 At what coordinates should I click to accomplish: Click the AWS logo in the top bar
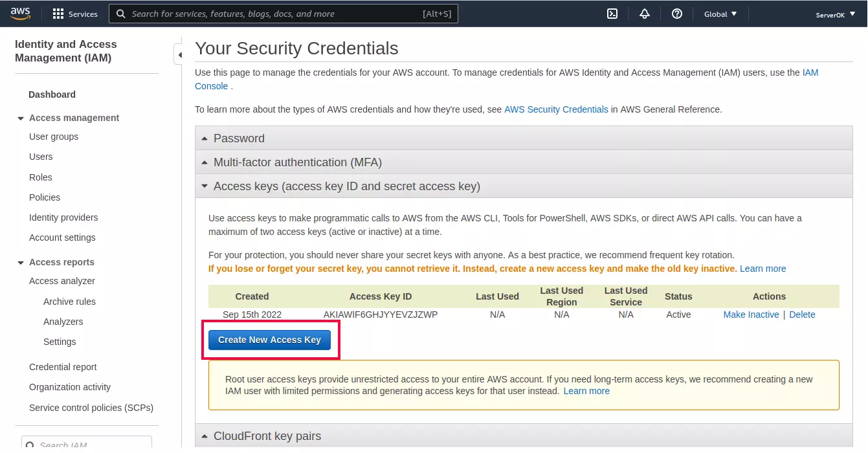(20, 13)
